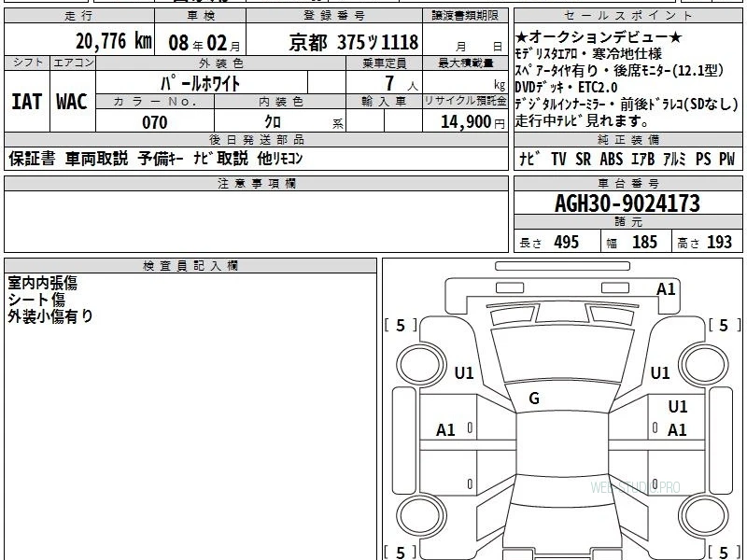Click the 走行 column header
Screen dimensions: 747x560
pos(79,16)
